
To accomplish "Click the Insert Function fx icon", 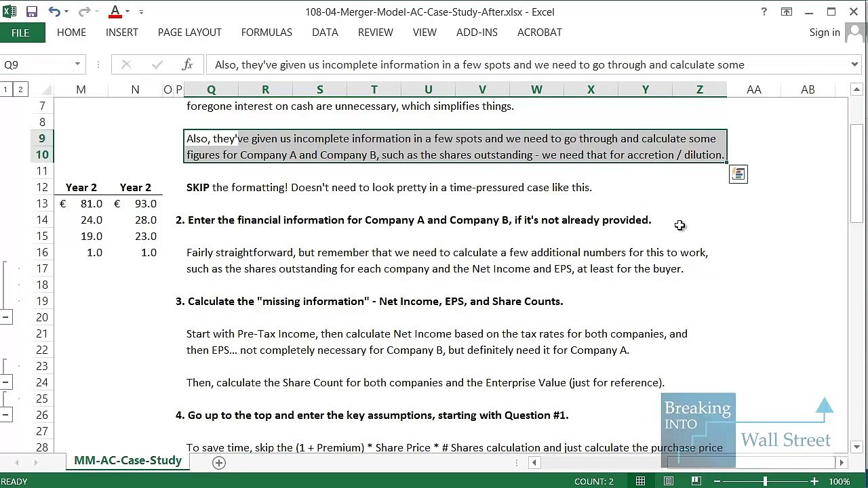I will 188,64.
